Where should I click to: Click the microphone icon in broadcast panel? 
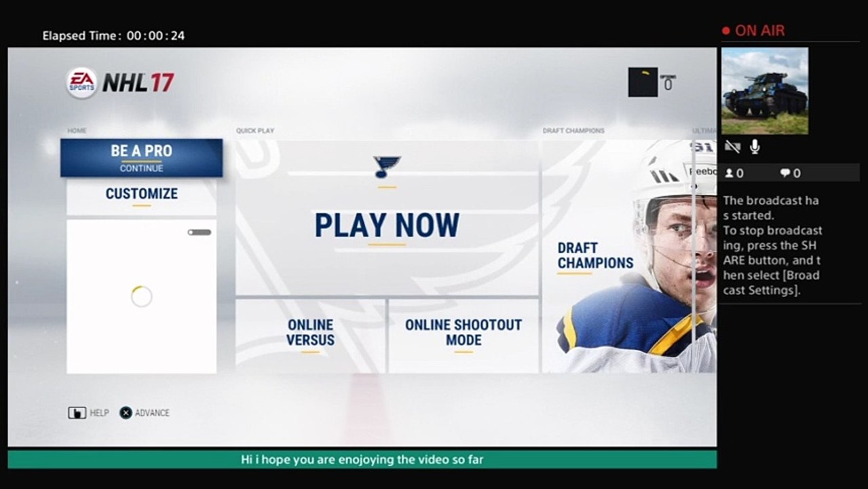pyautogui.click(x=755, y=147)
